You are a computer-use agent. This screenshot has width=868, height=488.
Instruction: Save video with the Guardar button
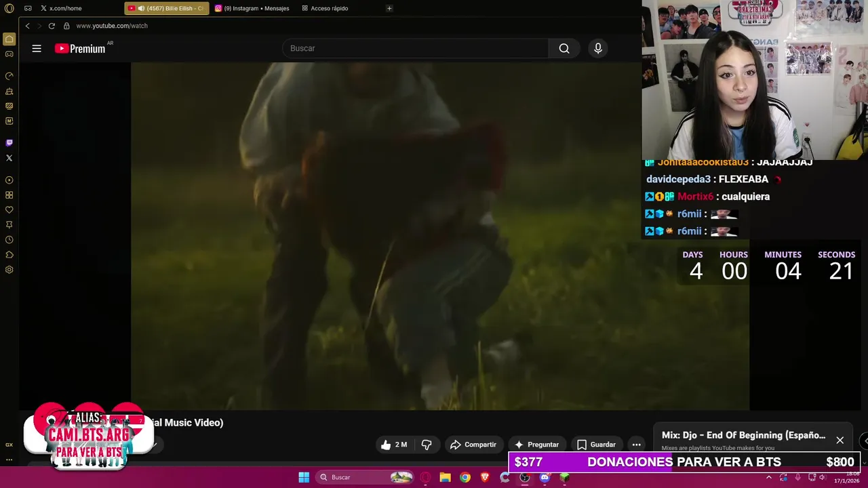(x=596, y=445)
